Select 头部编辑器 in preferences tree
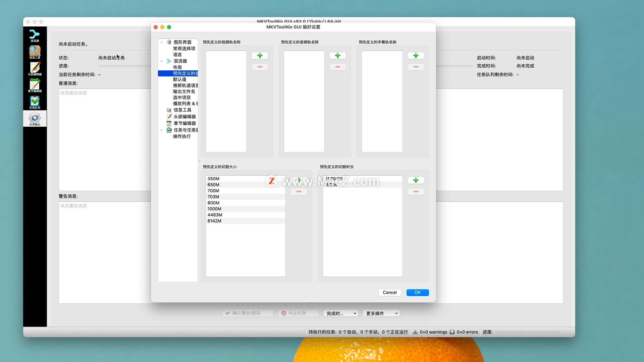Viewport: 644px width, 362px height. pyautogui.click(x=184, y=117)
